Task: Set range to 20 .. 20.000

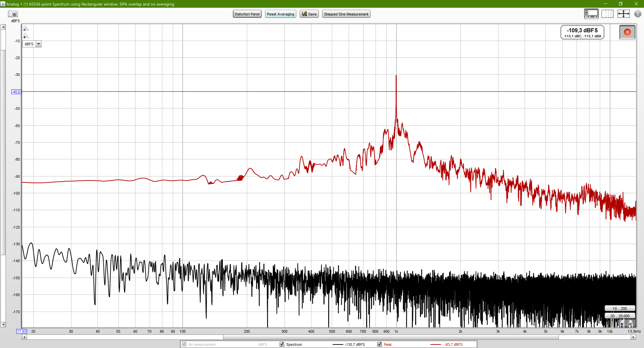Action: [620, 316]
